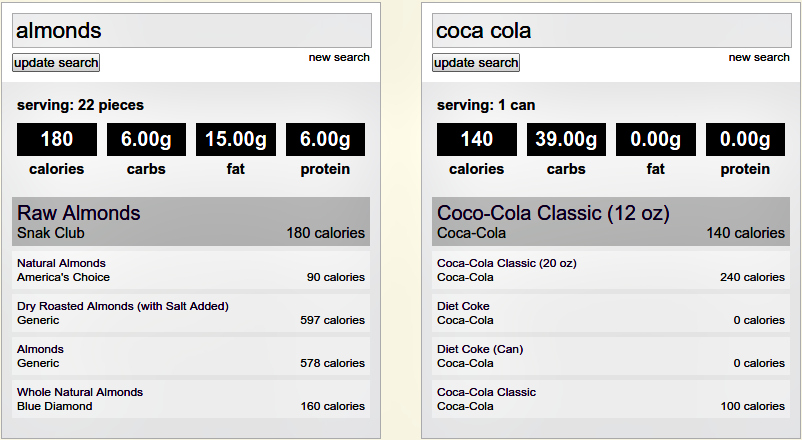The image size is (802, 440).
Task: Select Almonds Generic 578 calories result
Action: coord(191,356)
